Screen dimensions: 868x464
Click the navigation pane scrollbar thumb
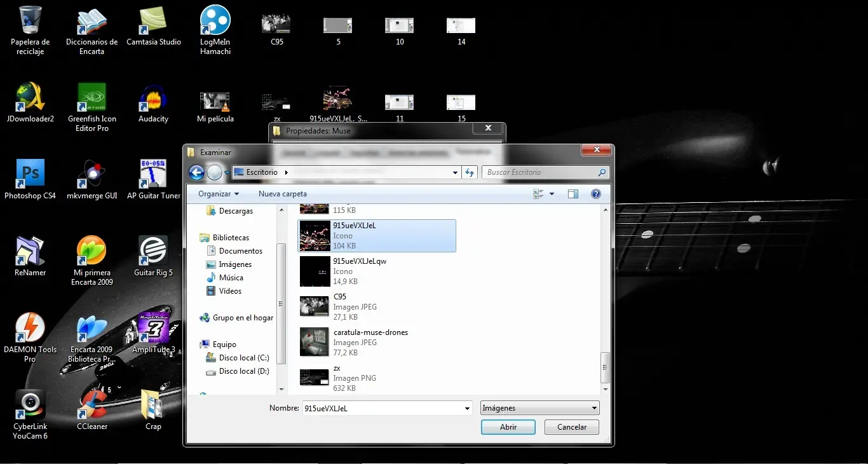click(x=281, y=303)
